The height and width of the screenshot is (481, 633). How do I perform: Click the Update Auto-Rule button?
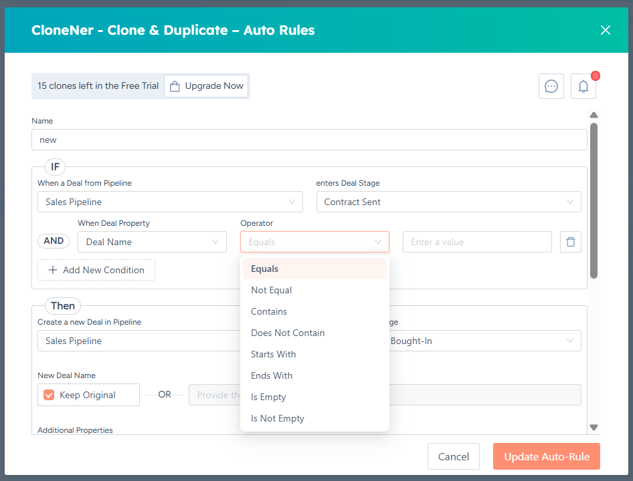click(x=546, y=457)
